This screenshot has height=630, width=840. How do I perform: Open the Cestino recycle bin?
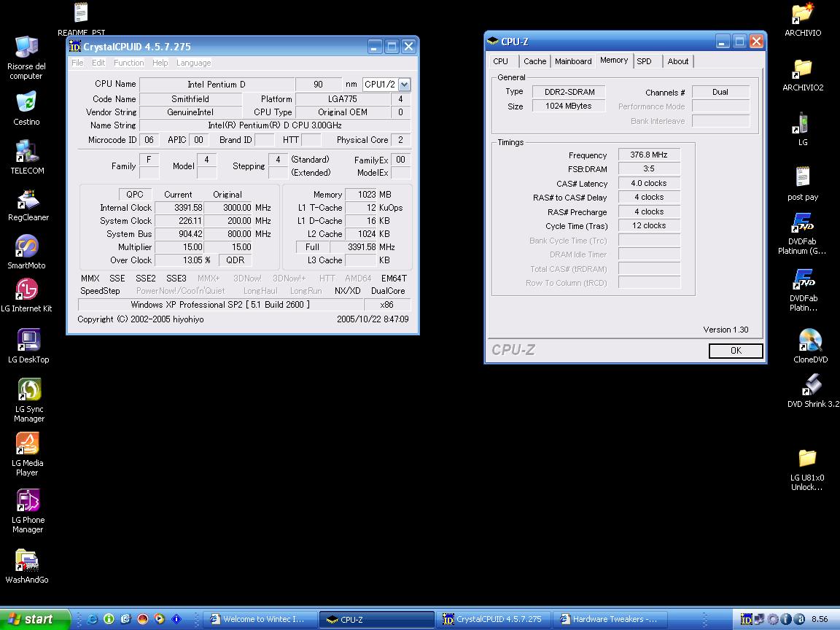click(x=26, y=102)
